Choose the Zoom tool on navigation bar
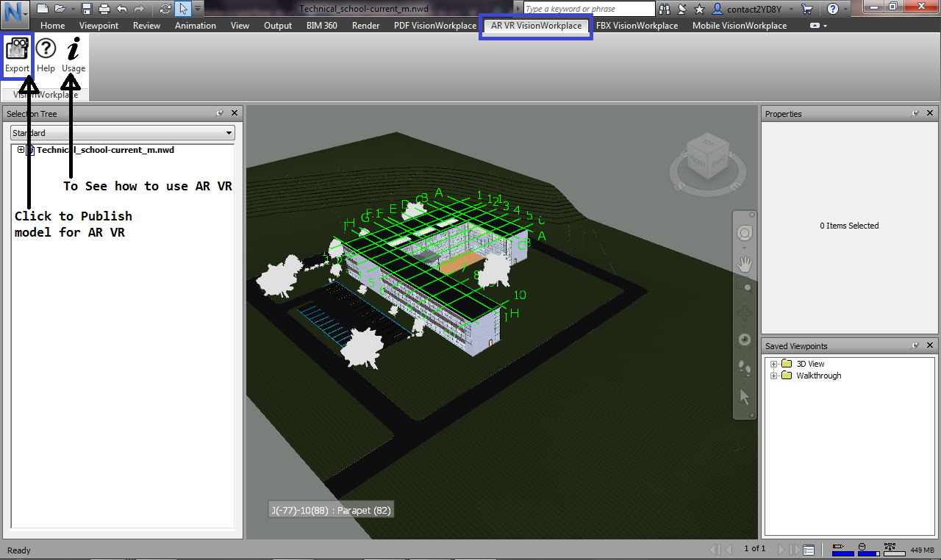The width and height of the screenshot is (941, 560). pos(744,287)
